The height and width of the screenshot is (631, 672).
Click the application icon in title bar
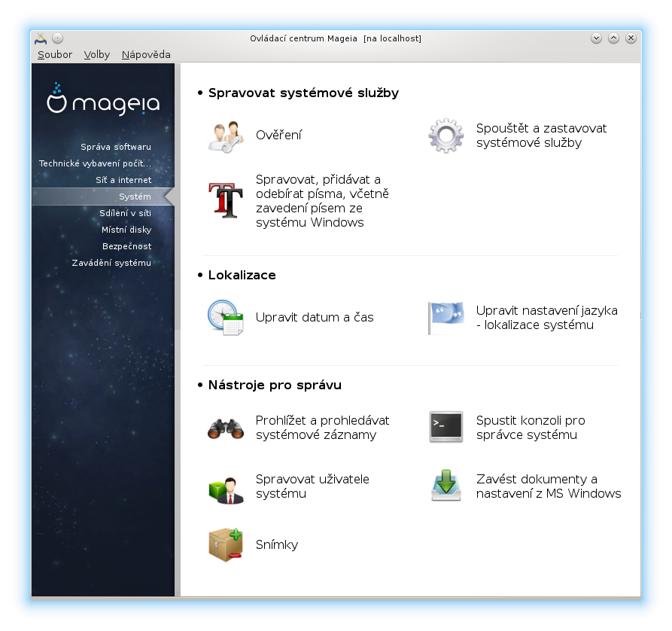pyautogui.click(x=41, y=38)
